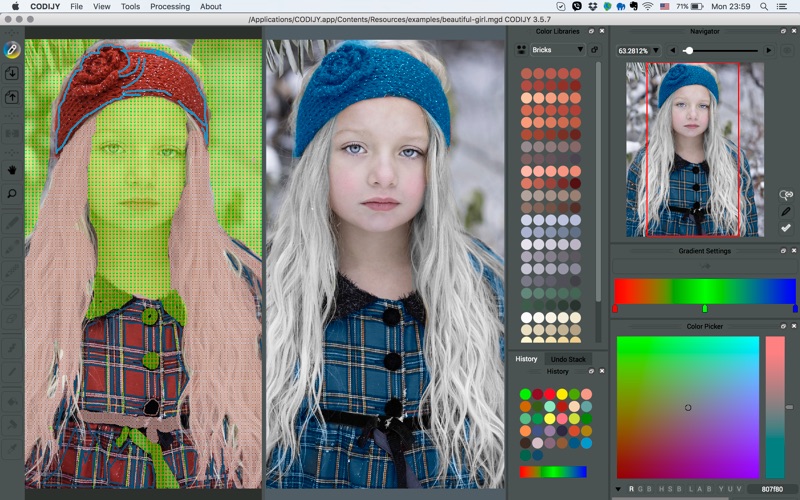
Task: Click the checkmark icon in Navigator panel
Action: tap(786, 228)
